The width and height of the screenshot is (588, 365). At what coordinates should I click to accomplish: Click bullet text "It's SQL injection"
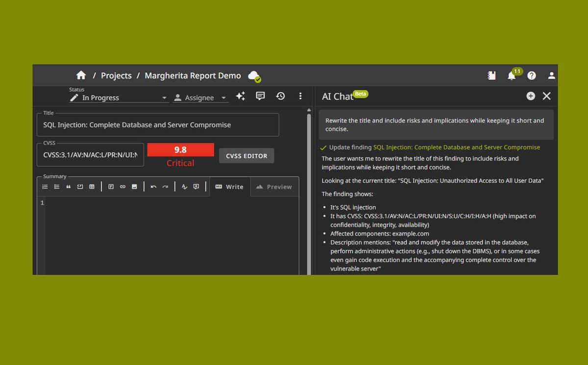click(353, 207)
